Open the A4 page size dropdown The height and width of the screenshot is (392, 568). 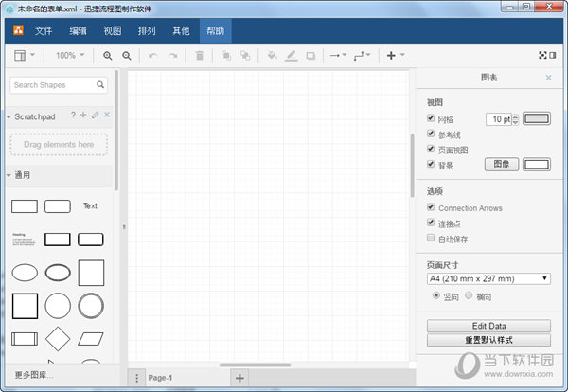tap(488, 279)
